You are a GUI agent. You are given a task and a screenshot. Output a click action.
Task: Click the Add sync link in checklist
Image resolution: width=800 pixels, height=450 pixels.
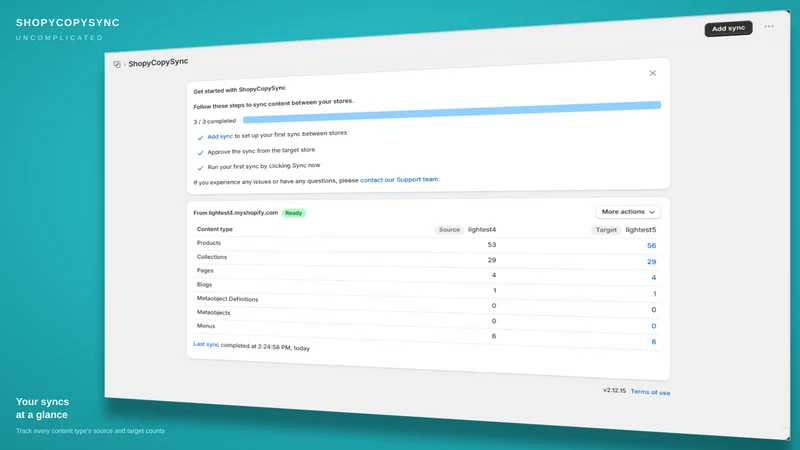click(x=220, y=137)
